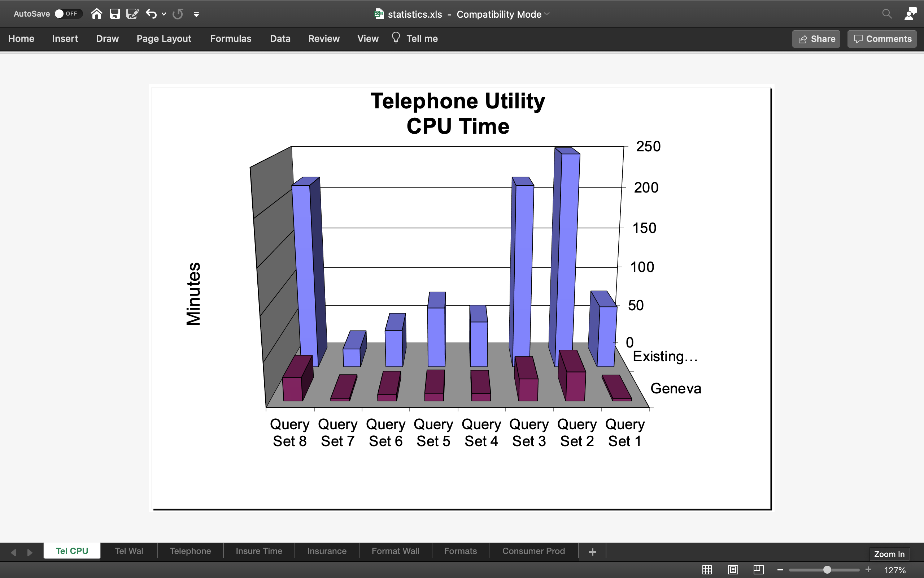This screenshot has height=578, width=924.
Task: Open the Data ribbon tab
Action: tap(280, 39)
